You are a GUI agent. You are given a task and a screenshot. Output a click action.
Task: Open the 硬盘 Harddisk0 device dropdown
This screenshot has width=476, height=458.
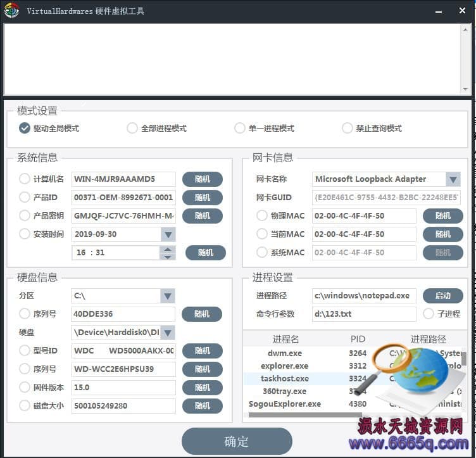click(x=168, y=333)
